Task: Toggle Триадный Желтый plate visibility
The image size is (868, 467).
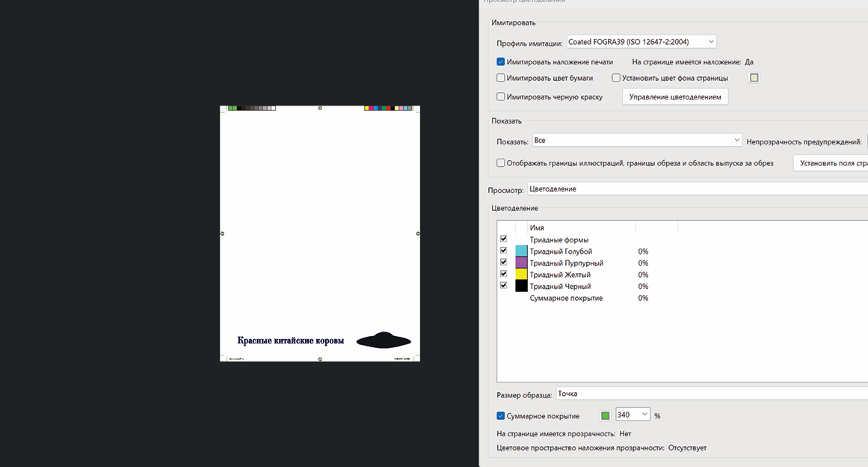Action: tap(503, 274)
